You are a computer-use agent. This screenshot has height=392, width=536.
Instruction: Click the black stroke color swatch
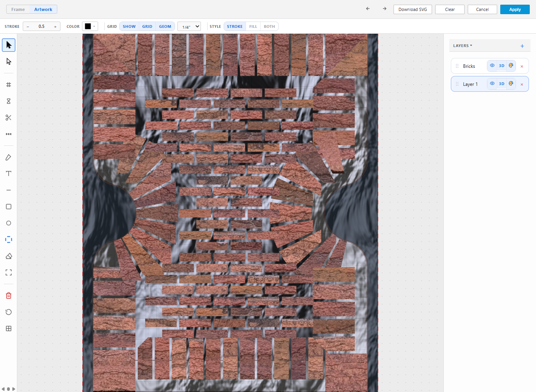[x=88, y=26]
